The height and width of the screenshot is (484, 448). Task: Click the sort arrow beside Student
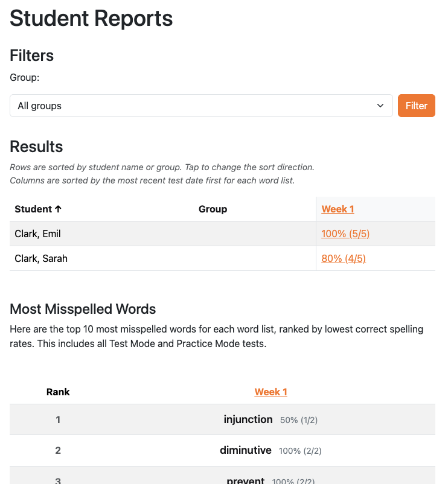pyautogui.click(x=58, y=209)
